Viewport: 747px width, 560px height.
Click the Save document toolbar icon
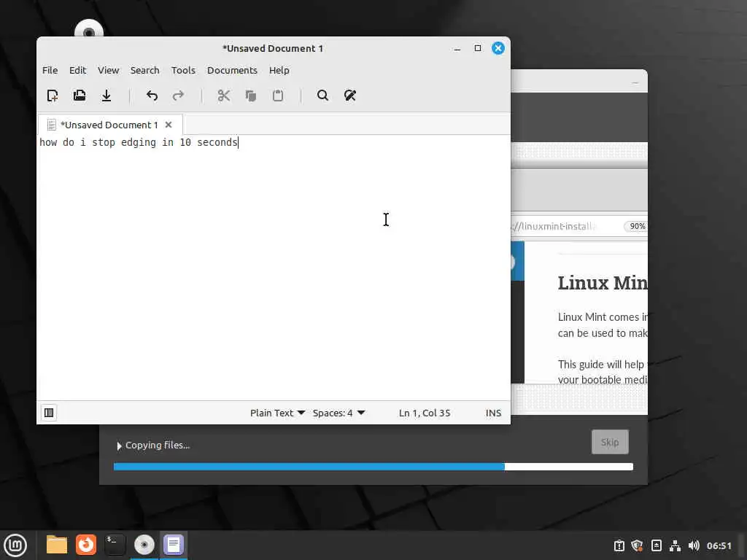[x=107, y=96]
